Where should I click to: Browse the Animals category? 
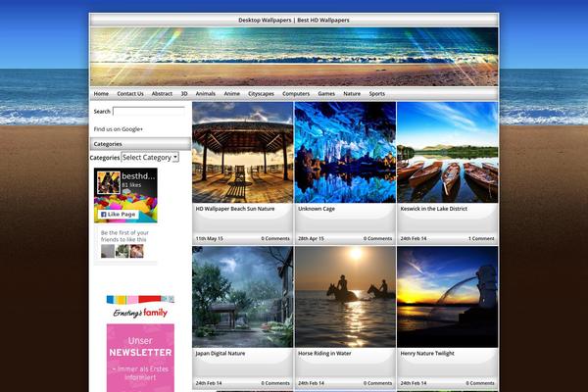click(206, 94)
